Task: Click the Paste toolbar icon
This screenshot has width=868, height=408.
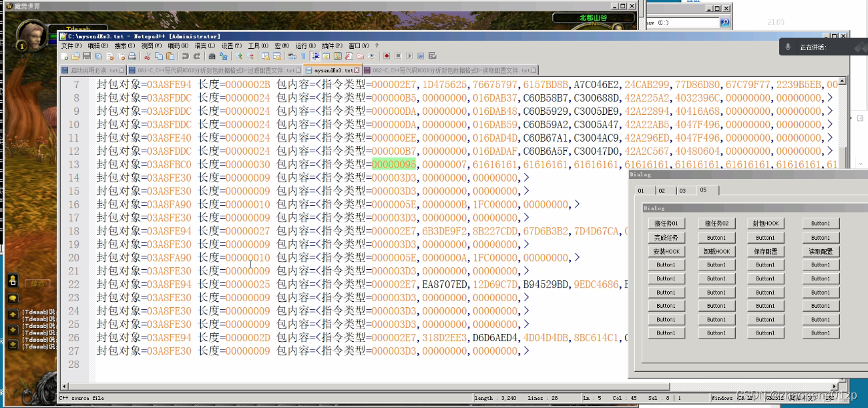Action: click(x=170, y=56)
